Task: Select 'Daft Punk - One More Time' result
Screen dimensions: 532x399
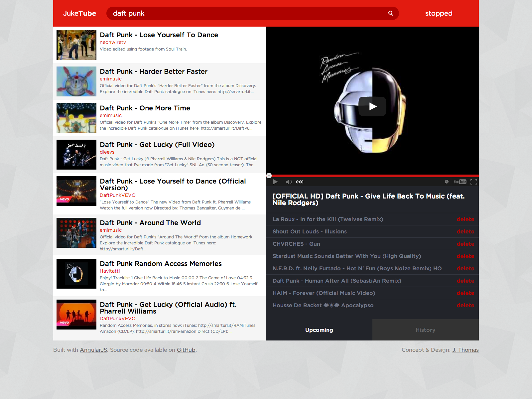Action: [x=145, y=108]
